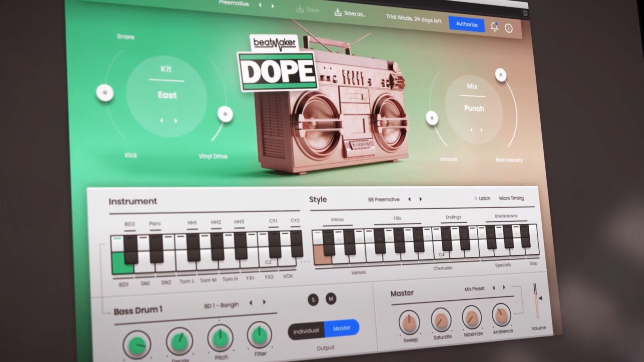Select the Intros style section

click(337, 220)
